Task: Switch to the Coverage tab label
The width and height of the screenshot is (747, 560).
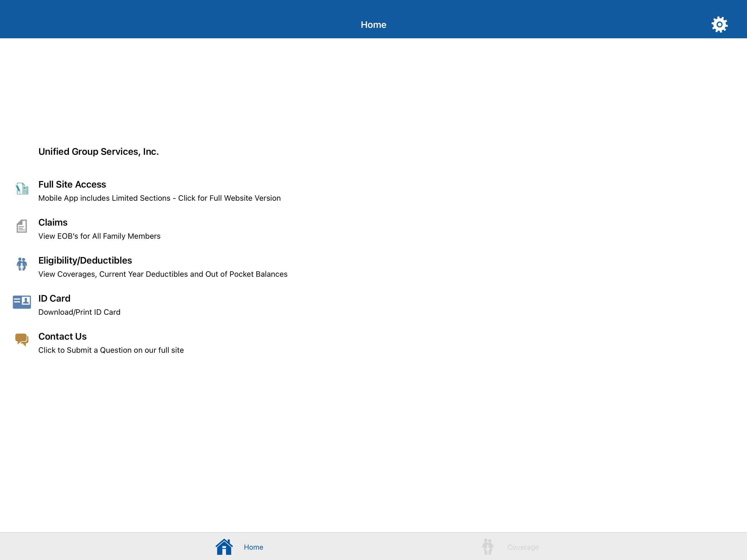Action: (x=523, y=547)
